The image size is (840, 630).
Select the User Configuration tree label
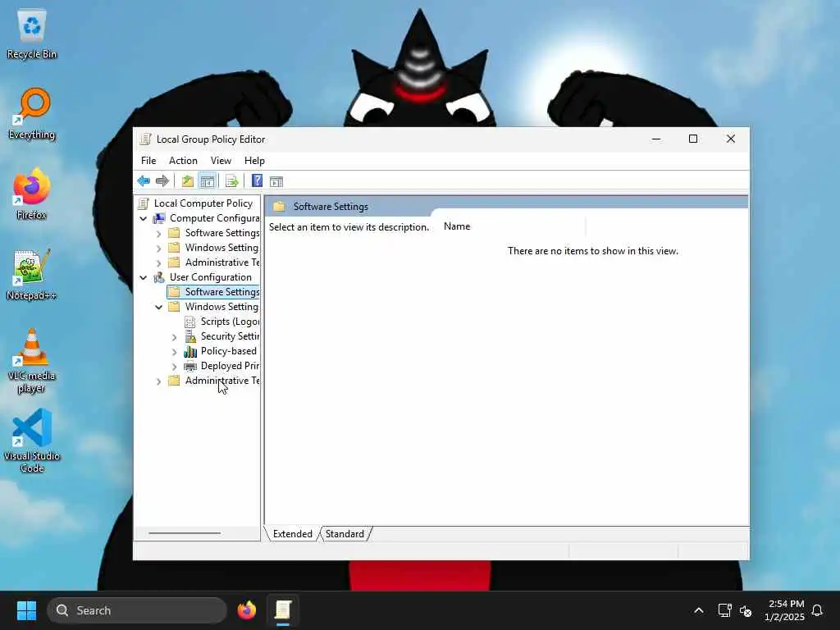(211, 277)
